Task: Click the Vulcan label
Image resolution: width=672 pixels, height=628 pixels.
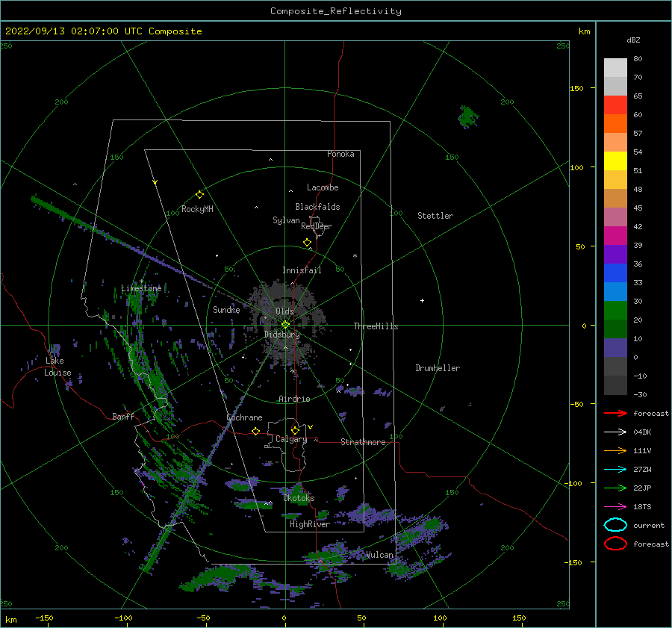Action: [x=379, y=555]
